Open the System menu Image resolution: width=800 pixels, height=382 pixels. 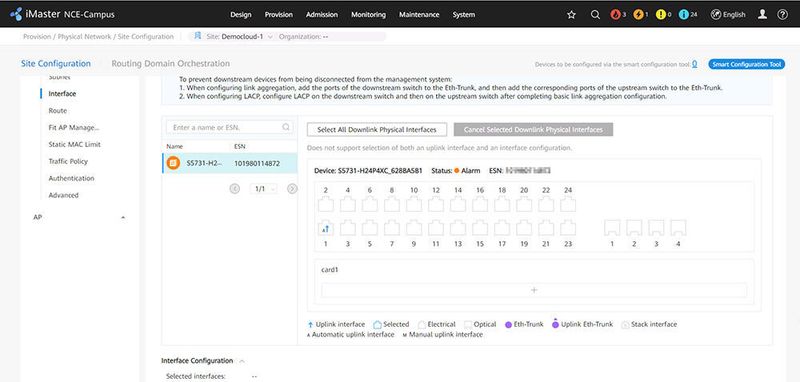[464, 15]
